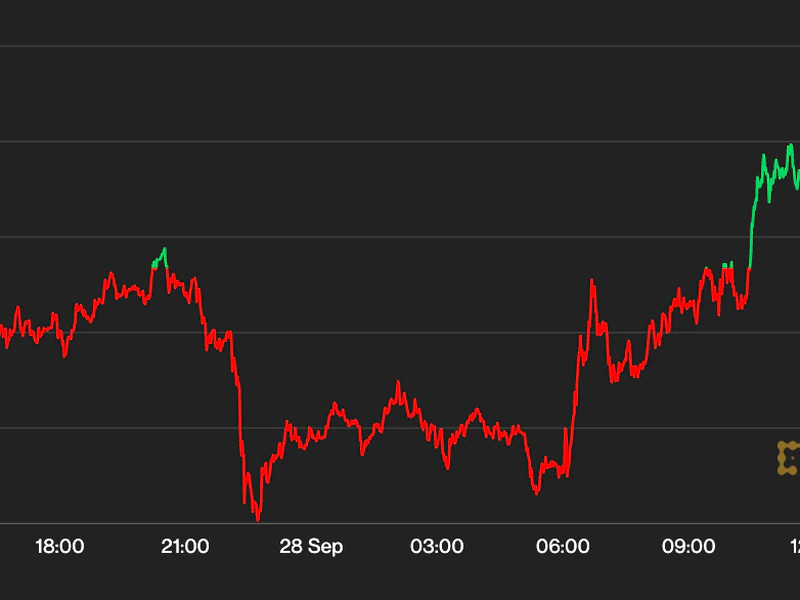This screenshot has height=600, width=800.
Task: Select the red peak between 18:00 and 21:00
Action: click(x=112, y=274)
